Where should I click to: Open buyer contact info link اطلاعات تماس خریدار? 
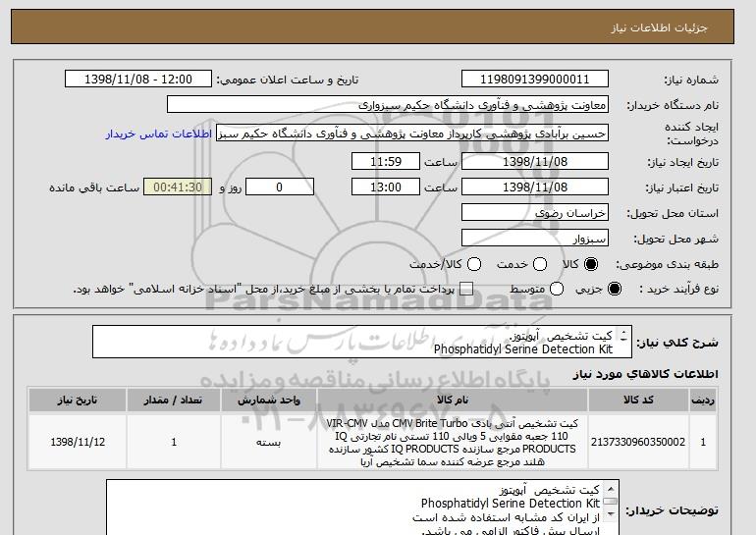click(x=159, y=134)
